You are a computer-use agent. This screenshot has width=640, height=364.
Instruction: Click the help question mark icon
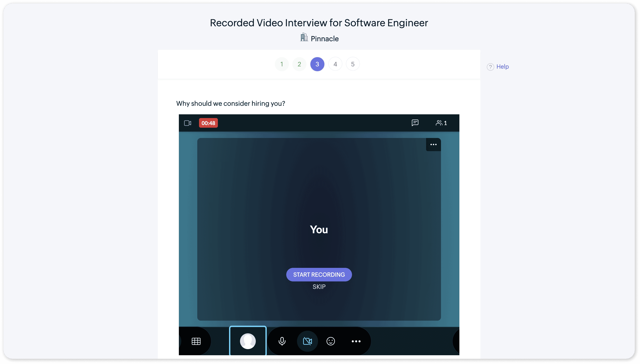(490, 67)
